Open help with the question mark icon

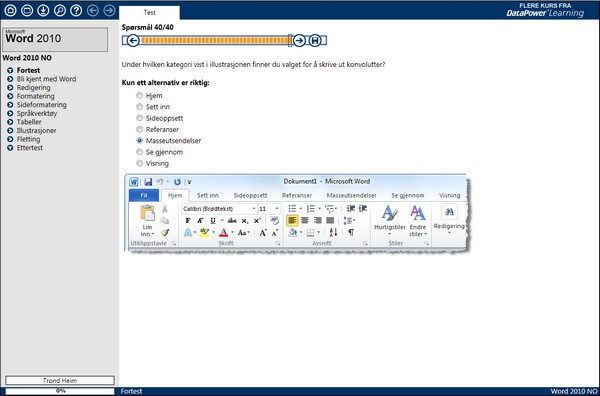[76, 10]
